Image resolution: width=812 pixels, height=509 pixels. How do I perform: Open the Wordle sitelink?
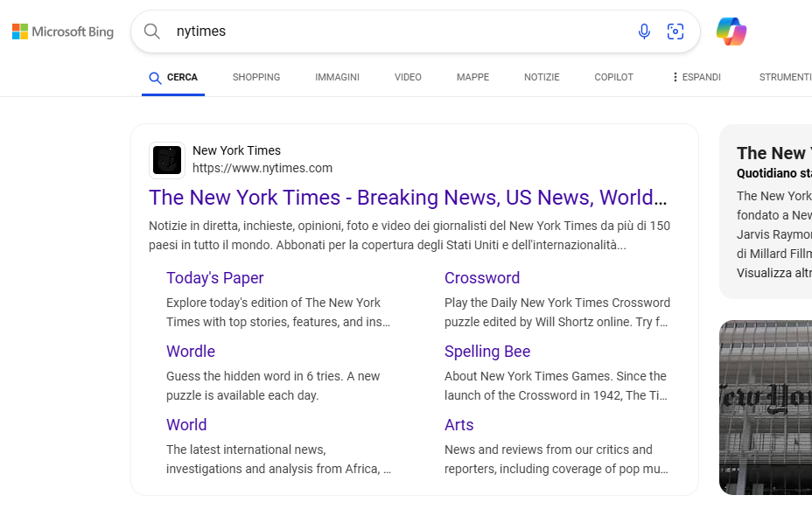pos(191,352)
